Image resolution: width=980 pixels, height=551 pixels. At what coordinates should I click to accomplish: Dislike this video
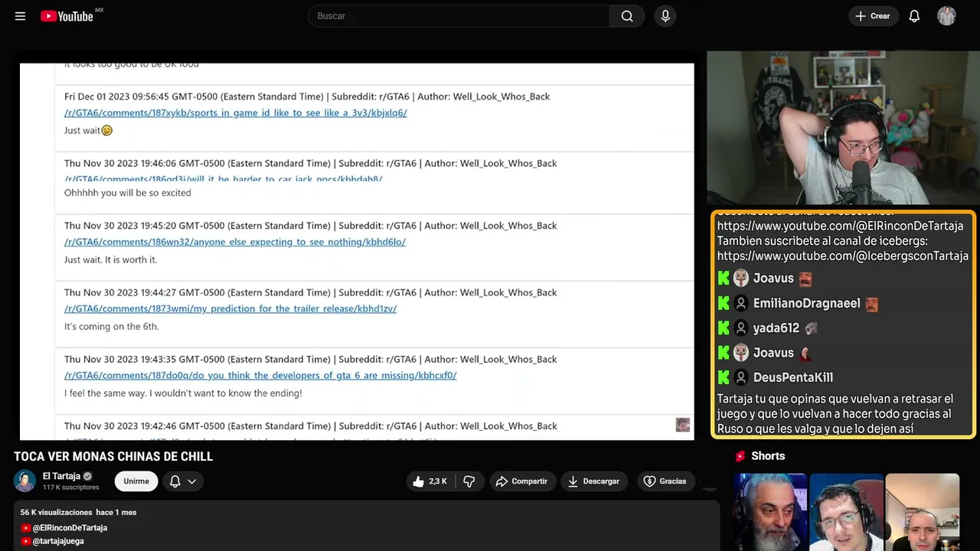(x=469, y=481)
